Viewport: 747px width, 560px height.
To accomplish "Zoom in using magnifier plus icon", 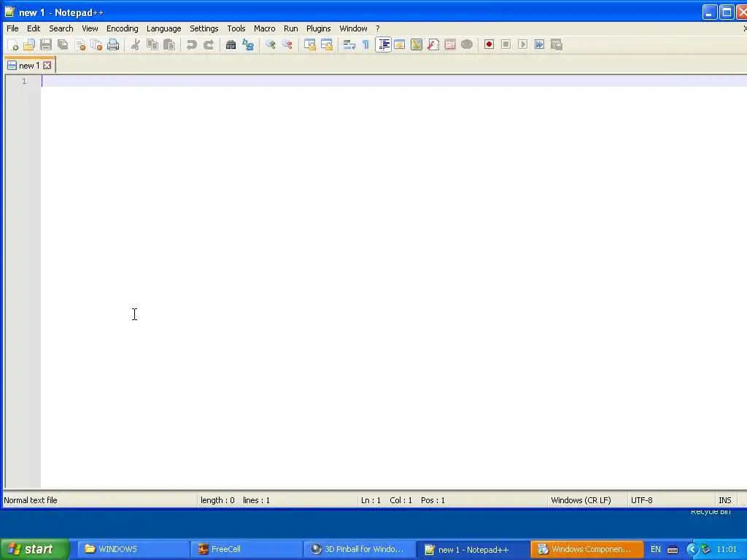I will click(270, 44).
